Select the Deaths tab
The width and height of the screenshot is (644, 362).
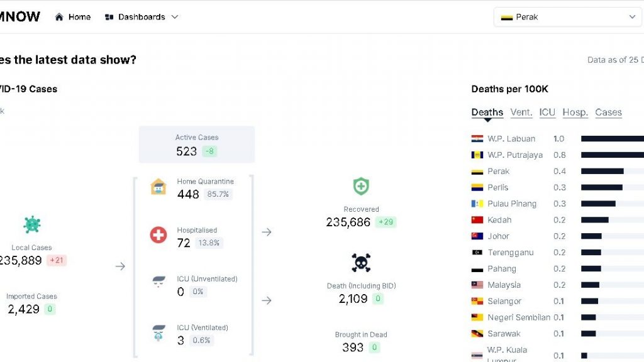tap(487, 112)
